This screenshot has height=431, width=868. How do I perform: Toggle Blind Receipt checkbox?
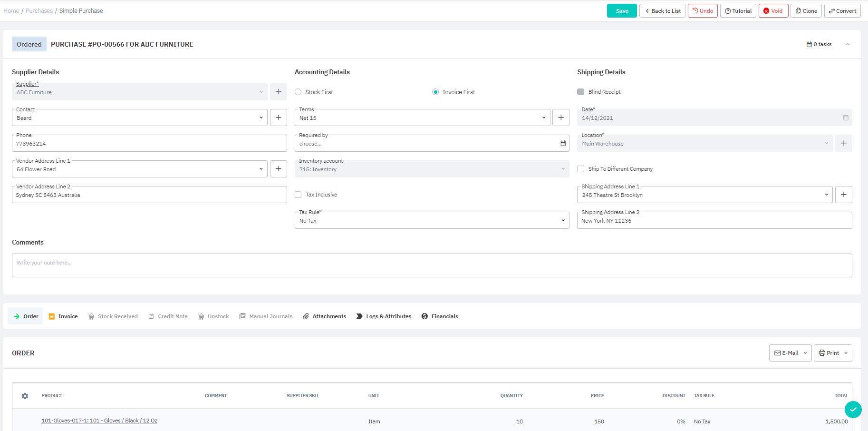(x=580, y=92)
